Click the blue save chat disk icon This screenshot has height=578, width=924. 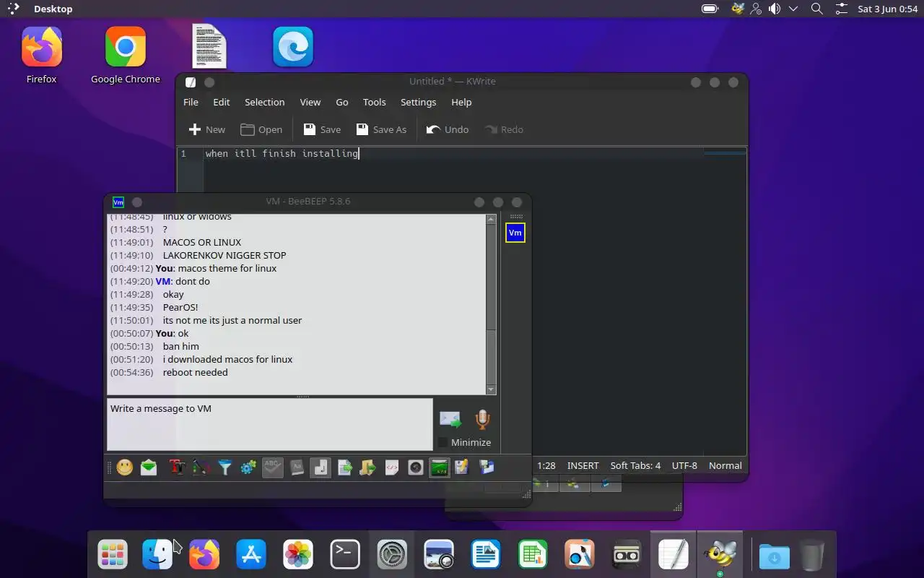pos(487,467)
